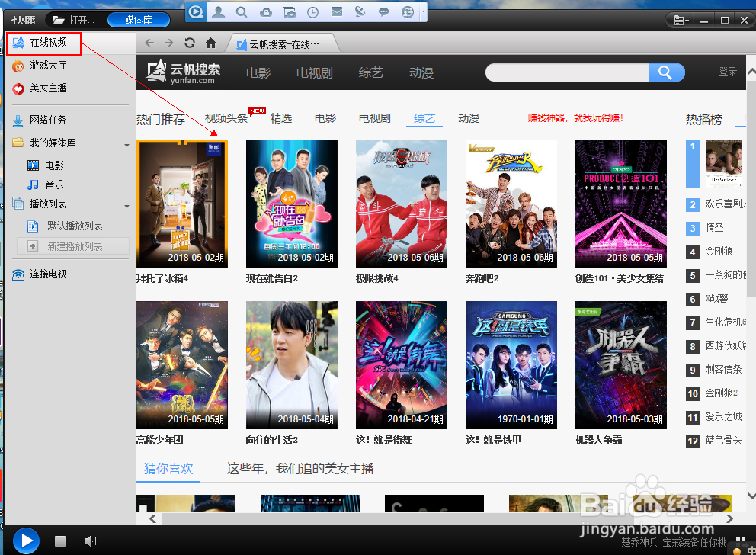This screenshot has width=756, height=555.
Task: Click the play logo icon in floating toolbar
Action: pos(196,11)
